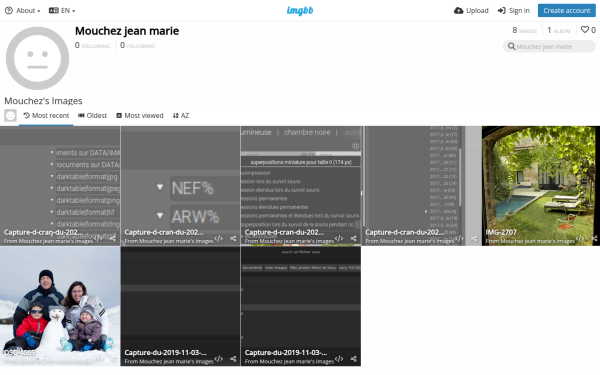Click share icon on 2017 folder list thumbnail
600x375 pixels.
coord(474,238)
